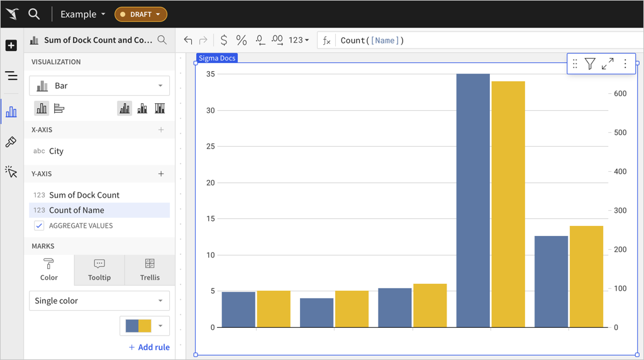Open the search magnifier in top bar
644x360 pixels.
click(34, 14)
